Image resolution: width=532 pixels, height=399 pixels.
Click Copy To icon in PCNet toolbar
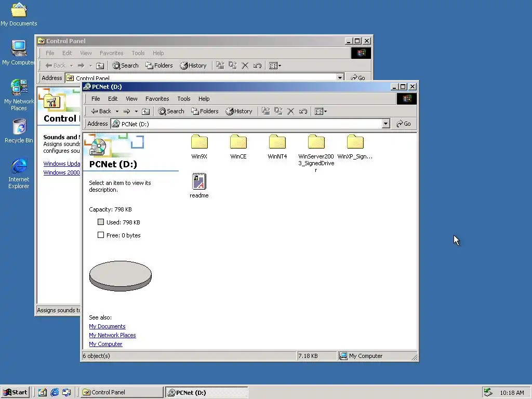[278, 111]
